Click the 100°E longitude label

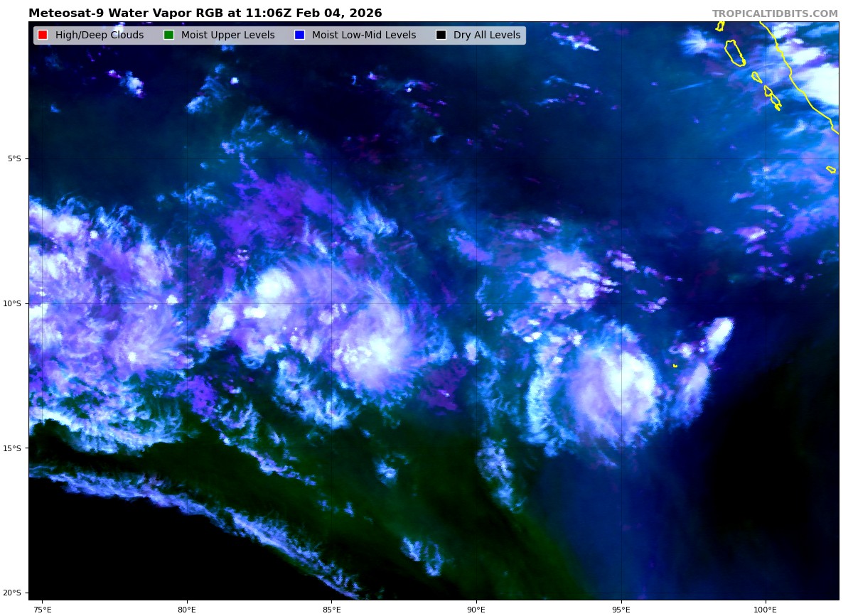[x=765, y=608]
